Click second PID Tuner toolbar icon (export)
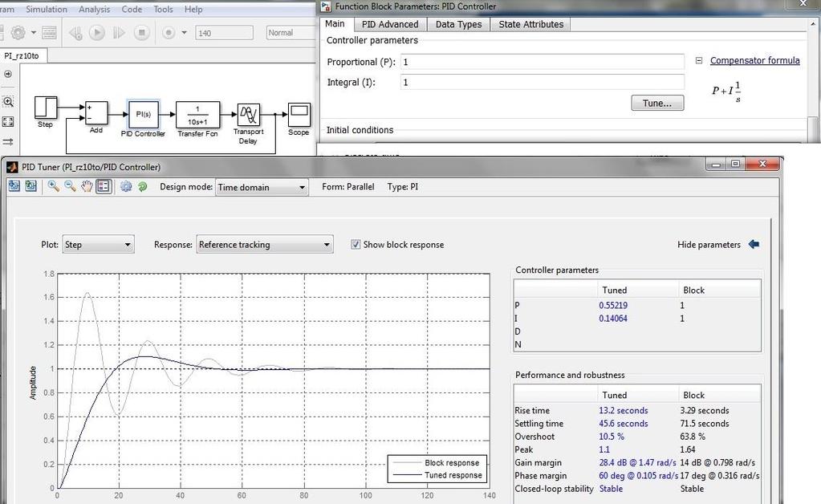This screenshot has width=821, height=504. tap(30, 186)
